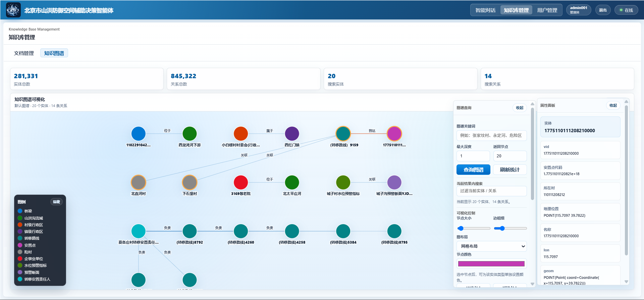Adjust the 边粗细 slider
644x300 pixels.
pos(510,228)
